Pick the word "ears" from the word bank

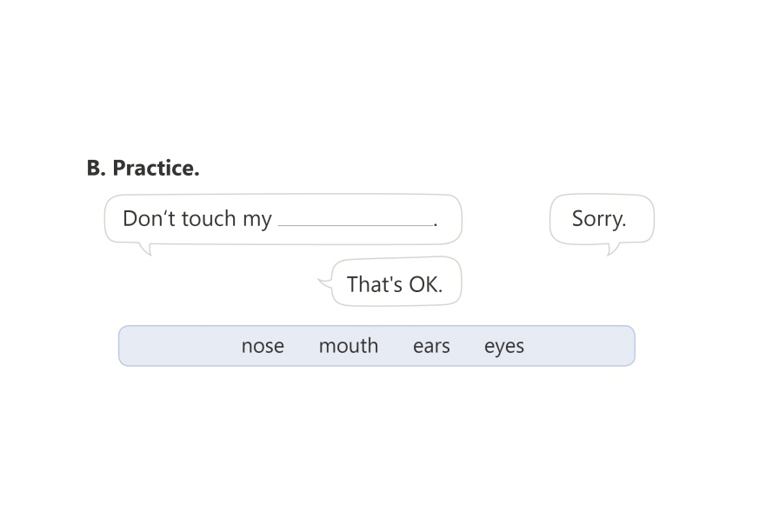click(x=431, y=346)
